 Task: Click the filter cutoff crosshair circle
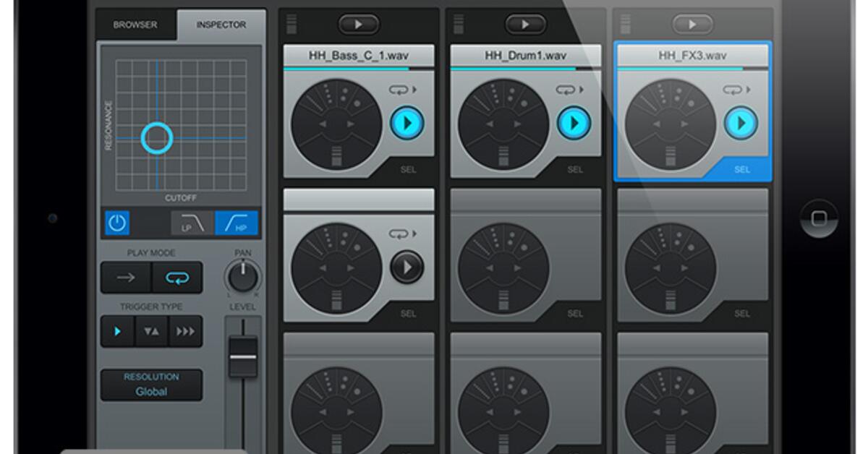tap(156, 137)
